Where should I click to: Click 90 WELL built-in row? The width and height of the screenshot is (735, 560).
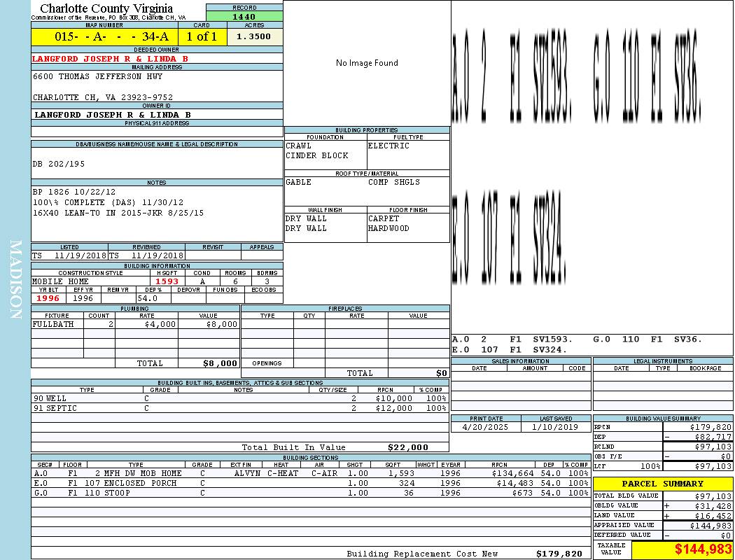pyautogui.click(x=240, y=399)
